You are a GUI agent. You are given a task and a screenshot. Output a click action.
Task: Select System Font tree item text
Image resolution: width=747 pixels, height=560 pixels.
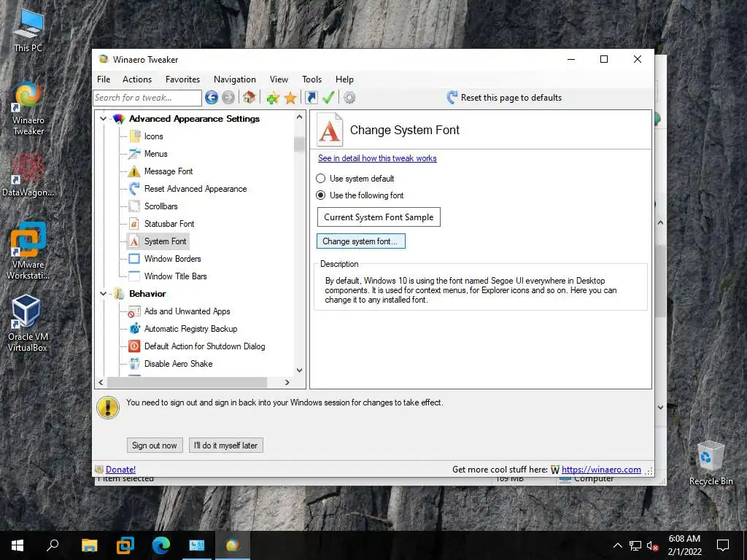point(166,241)
